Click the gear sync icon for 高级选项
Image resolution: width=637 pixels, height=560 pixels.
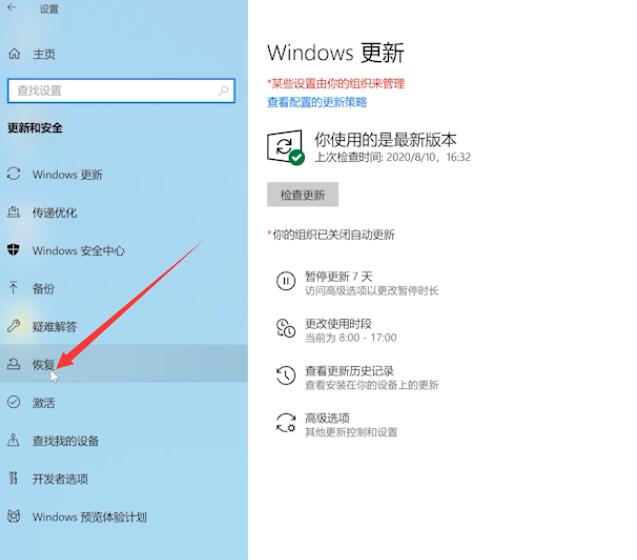pos(286,422)
